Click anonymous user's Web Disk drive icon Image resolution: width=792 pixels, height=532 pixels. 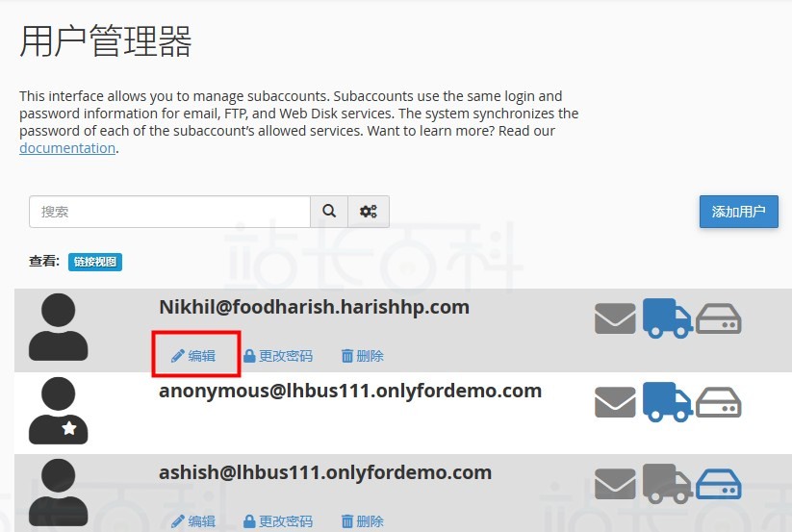(x=718, y=402)
